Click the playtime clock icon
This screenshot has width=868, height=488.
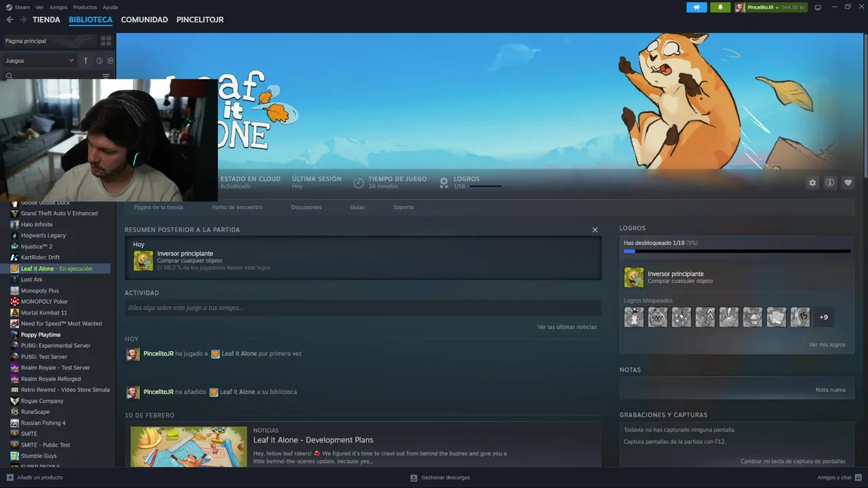(x=358, y=182)
